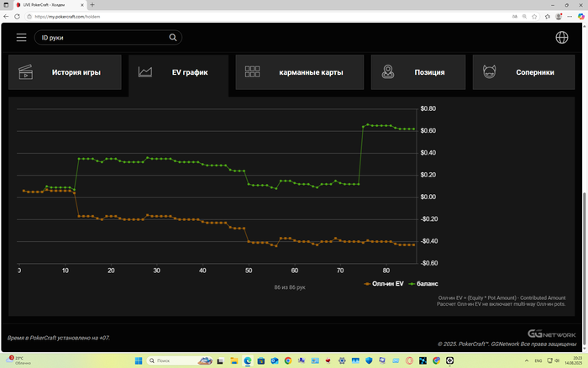Click the "86 из 86 рук" label

pos(290,287)
